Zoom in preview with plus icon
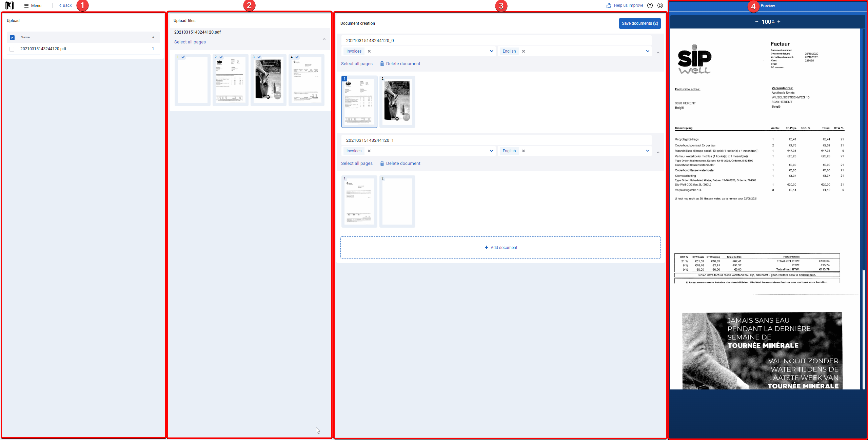 (x=779, y=22)
